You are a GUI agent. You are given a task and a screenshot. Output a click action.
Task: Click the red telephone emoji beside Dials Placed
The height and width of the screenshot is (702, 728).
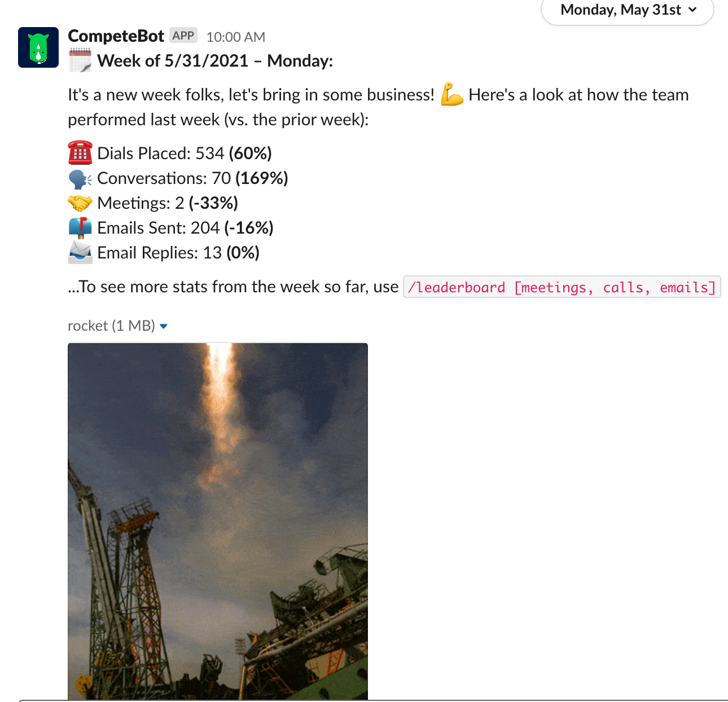coord(80,153)
